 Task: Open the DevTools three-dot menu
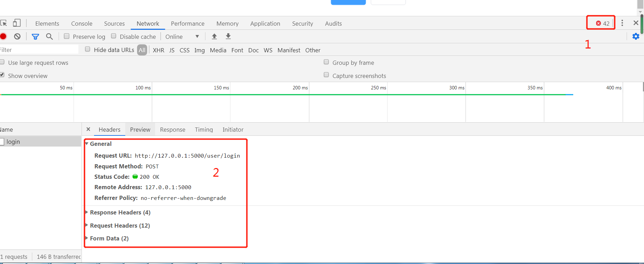pos(622,23)
